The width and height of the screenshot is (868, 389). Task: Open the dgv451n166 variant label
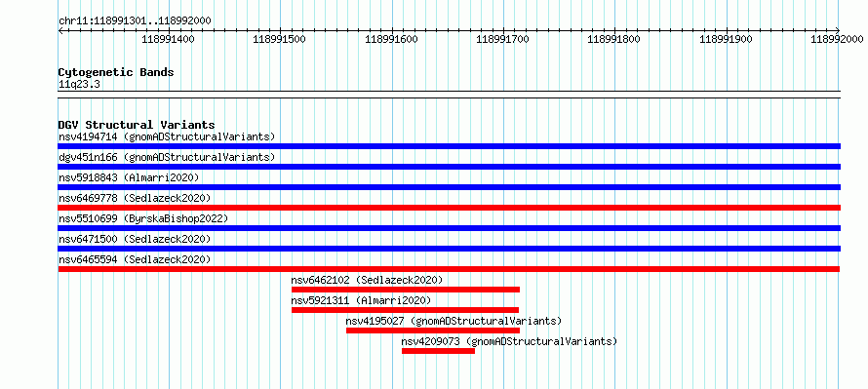point(167,157)
